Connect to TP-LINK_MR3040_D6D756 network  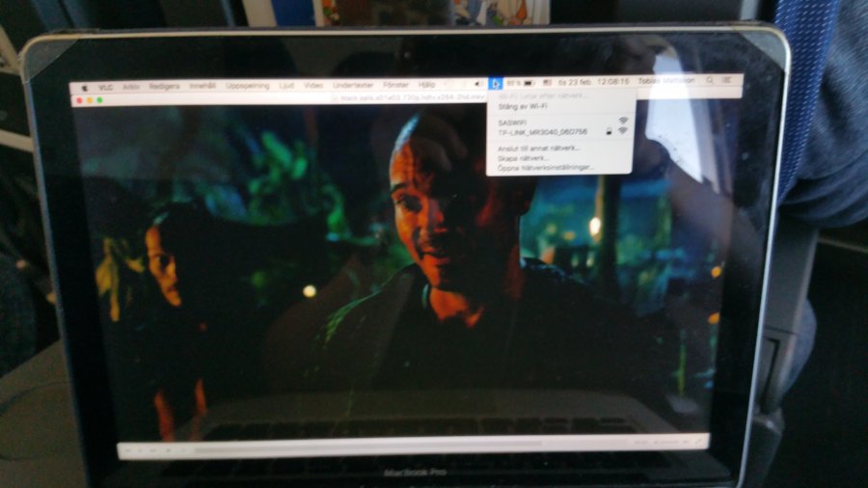(537, 131)
